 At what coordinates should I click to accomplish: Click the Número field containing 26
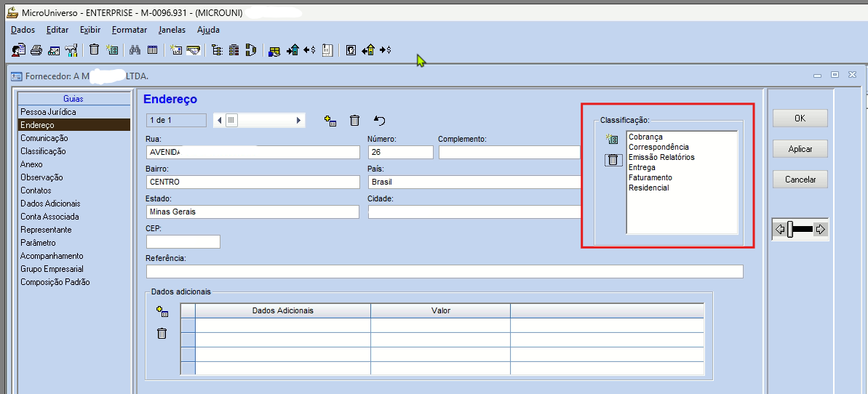pyautogui.click(x=400, y=152)
